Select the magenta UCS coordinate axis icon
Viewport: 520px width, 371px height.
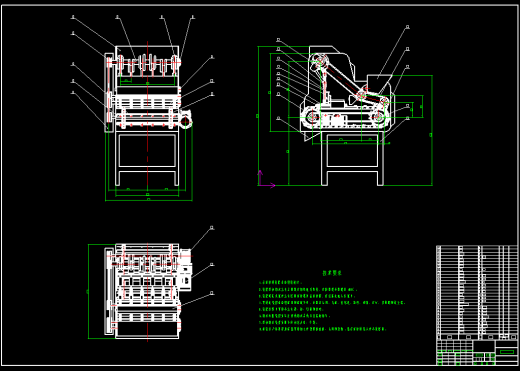pos(266,179)
